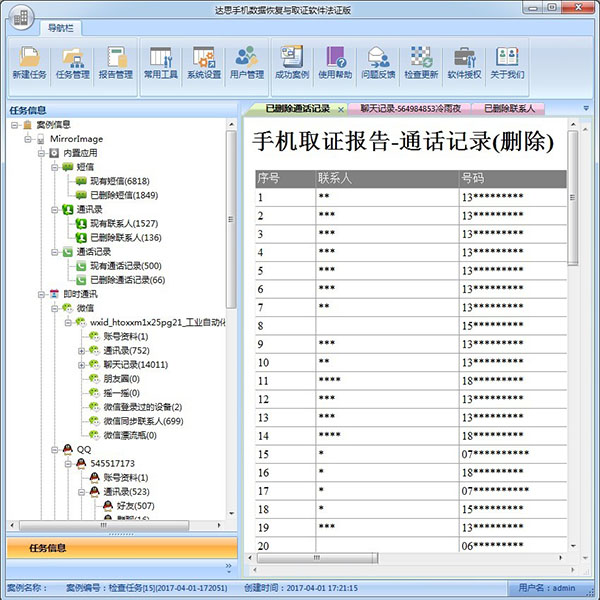Close the 已删除通话记录 tab
The height and width of the screenshot is (600, 600).
click(x=341, y=108)
